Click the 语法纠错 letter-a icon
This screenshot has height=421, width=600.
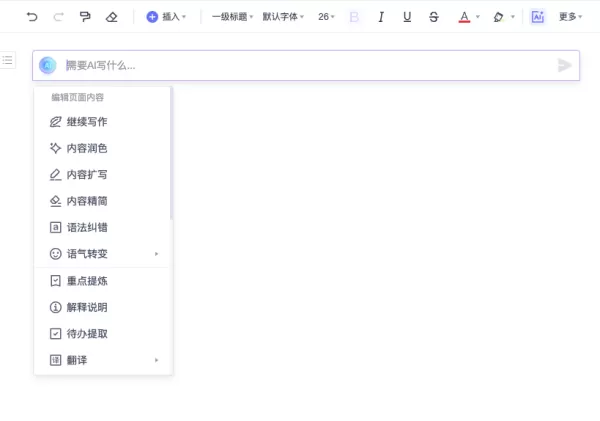(x=55, y=227)
